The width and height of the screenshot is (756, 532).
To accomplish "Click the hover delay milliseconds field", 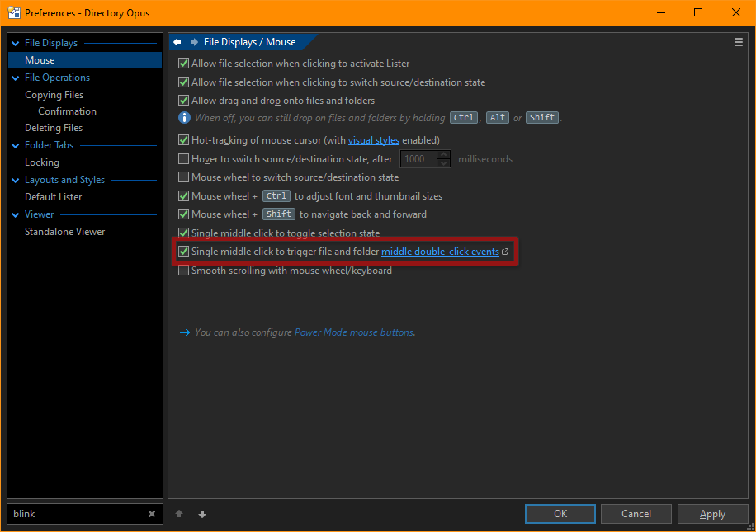I will tap(418, 159).
